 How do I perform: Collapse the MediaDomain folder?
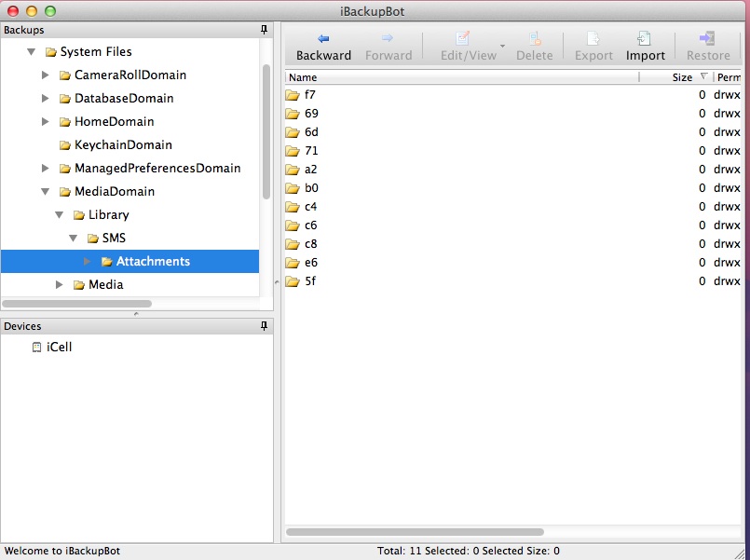click(45, 192)
